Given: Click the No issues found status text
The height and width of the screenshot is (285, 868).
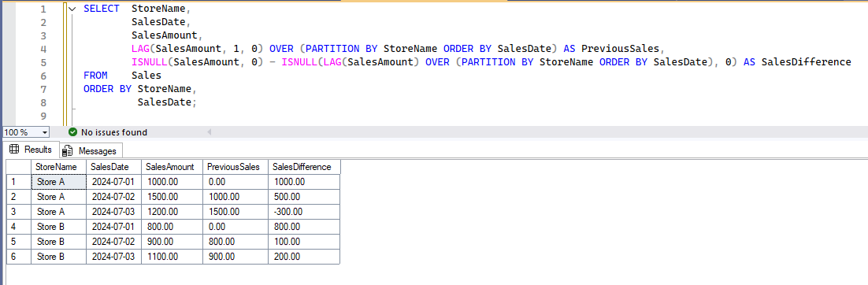Looking at the screenshot, I should click(114, 133).
